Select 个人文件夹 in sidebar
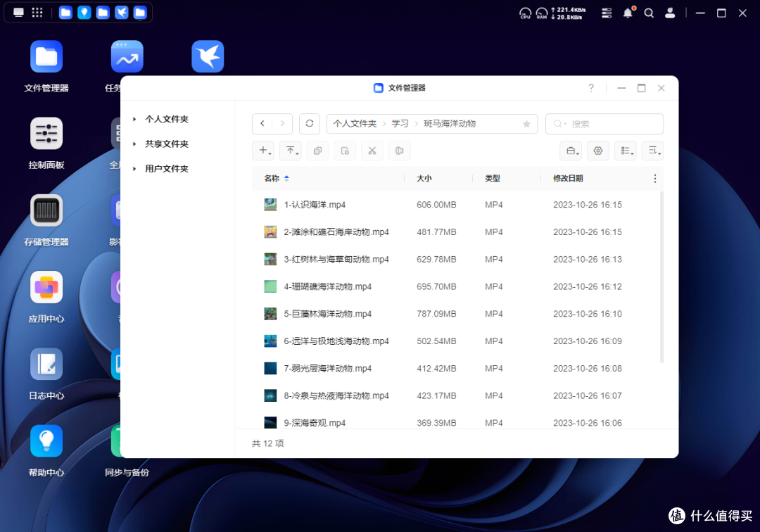This screenshot has height=532, width=760. 167,119
